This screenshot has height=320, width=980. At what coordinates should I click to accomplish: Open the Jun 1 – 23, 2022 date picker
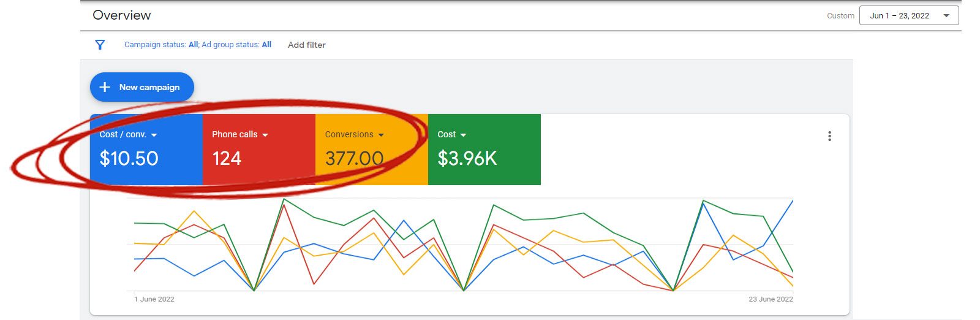click(899, 16)
